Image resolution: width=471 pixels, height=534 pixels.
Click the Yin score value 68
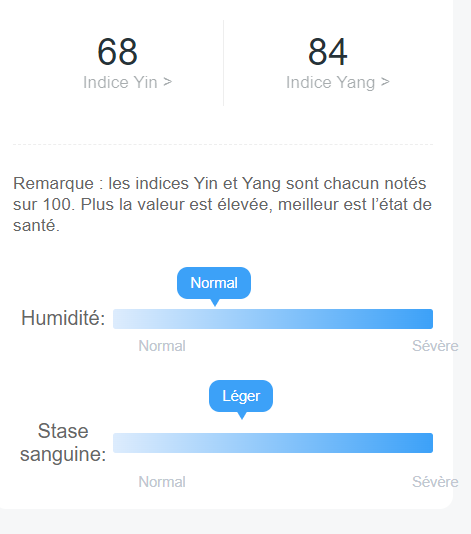click(117, 52)
